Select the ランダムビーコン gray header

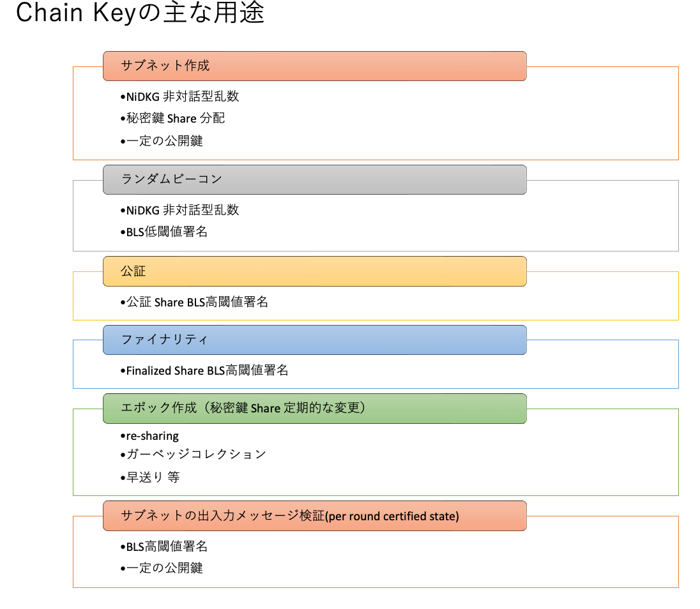click(315, 179)
